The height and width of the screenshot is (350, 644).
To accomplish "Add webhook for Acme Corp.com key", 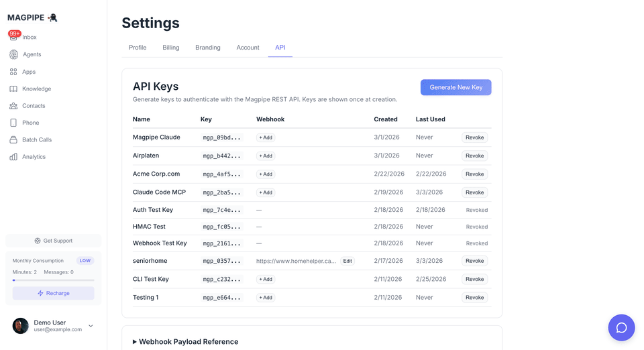I will pos(266,174).
